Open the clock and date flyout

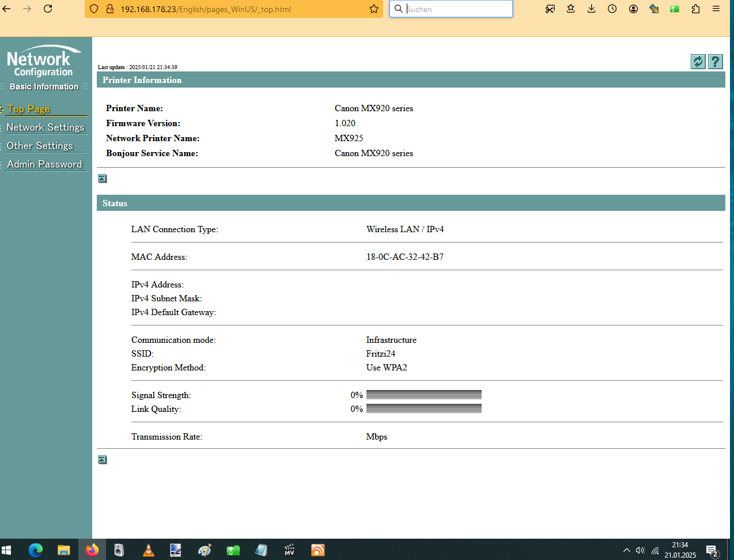680,550
